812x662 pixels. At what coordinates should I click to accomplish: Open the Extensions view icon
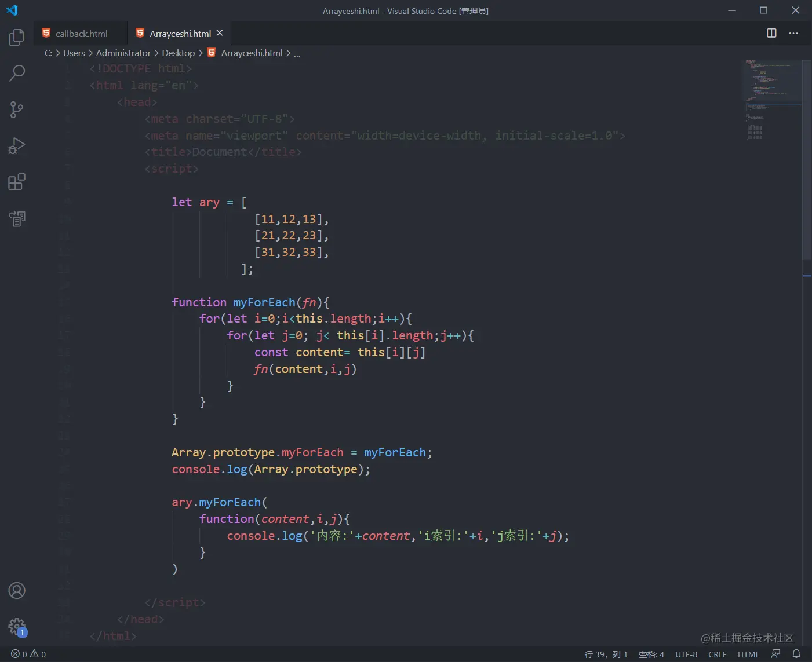pyautogui.click(x=16, y=181)
